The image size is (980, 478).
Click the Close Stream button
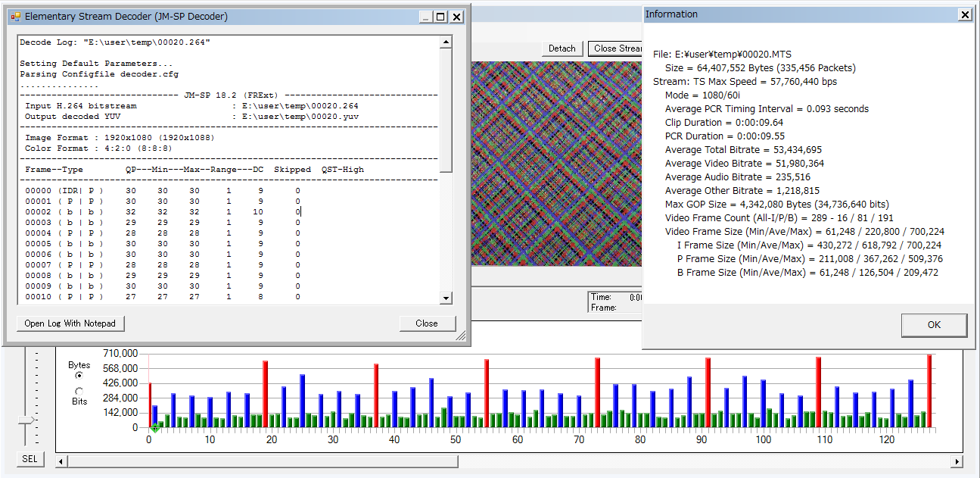pyautogui.click(x=616, y=48)
